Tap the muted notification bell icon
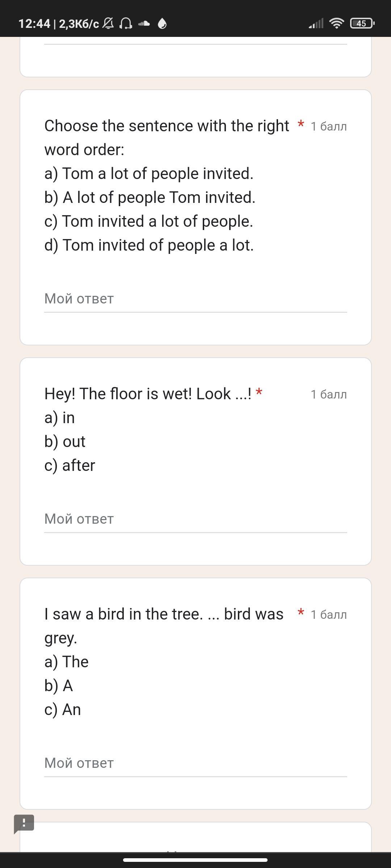 tap(108, 24)
